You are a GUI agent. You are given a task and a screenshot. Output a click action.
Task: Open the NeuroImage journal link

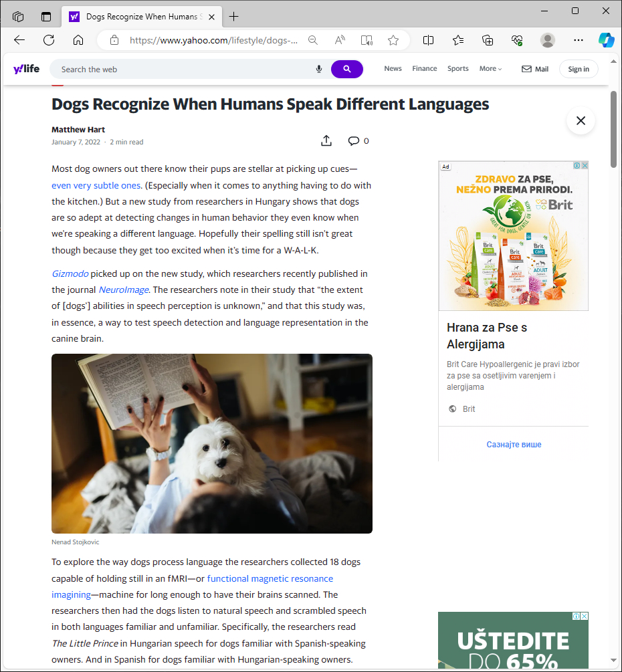pos(124,290)
